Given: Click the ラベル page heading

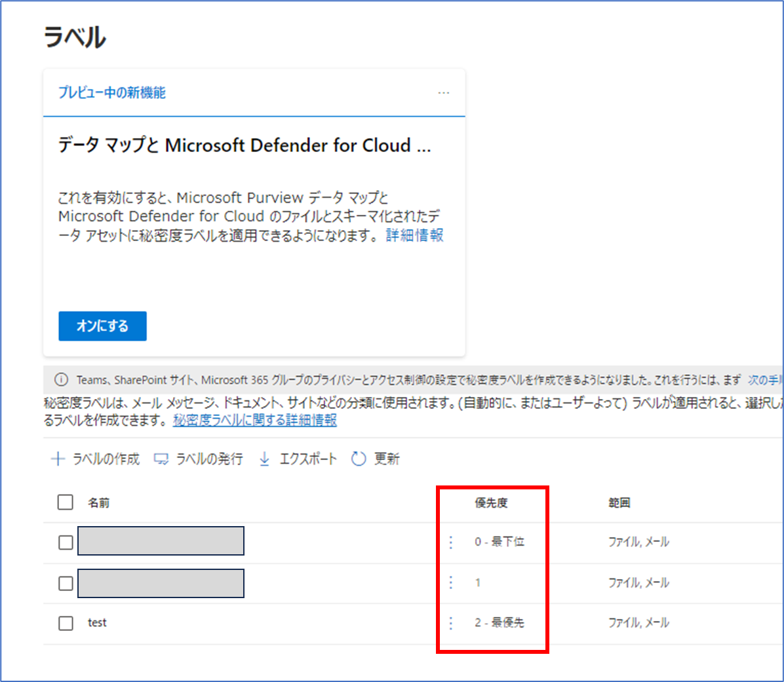Looking at the screenshot, I should pyautogui.click(x=75, y=37).
